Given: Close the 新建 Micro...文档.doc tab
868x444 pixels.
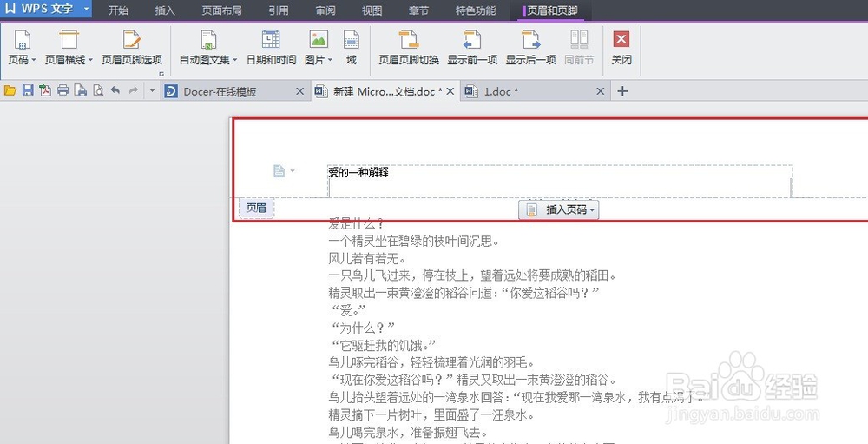Looking at the screenshot, I should 450,91.
